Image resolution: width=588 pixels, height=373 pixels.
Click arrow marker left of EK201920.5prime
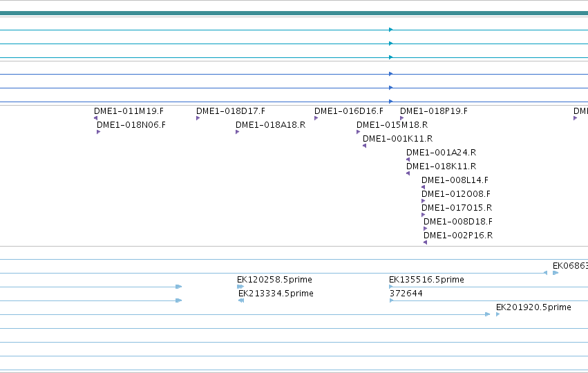488,314
